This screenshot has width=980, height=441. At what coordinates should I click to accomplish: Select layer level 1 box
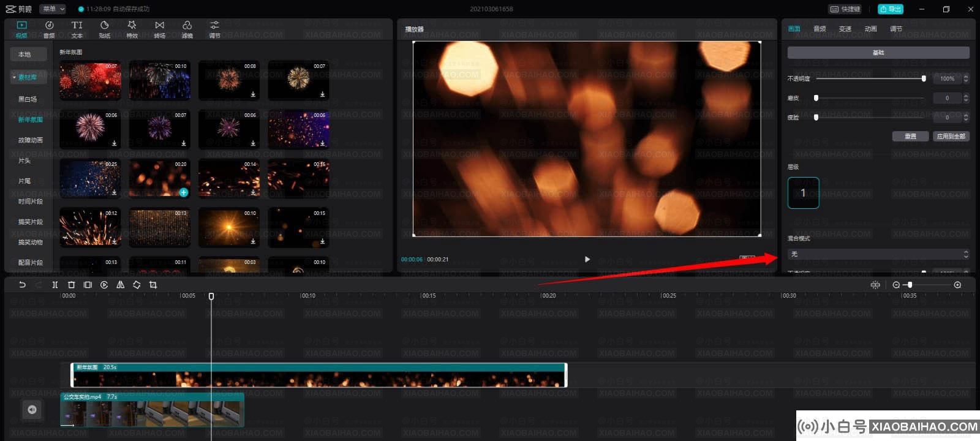point(803,193)
